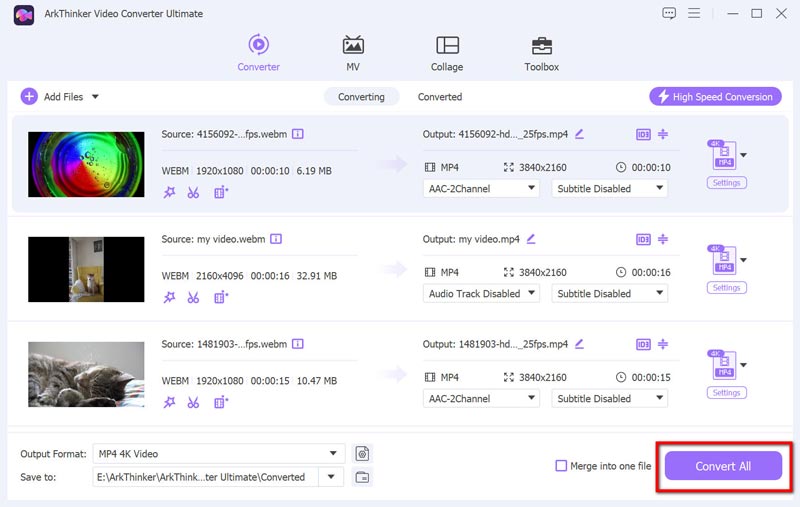Rename output my video.mp4 with pencil
Screen dimensions: 800x507
pyautogui.click(x=531, y=239)
